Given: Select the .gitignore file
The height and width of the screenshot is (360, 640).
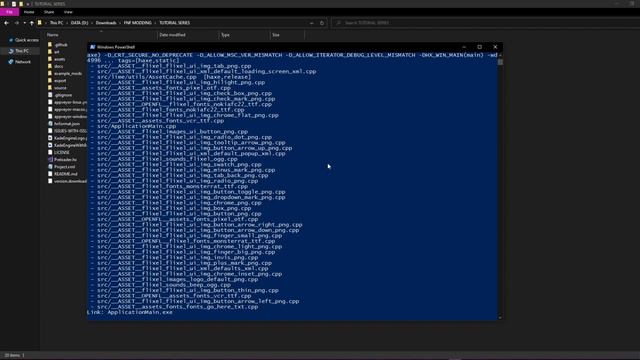Looking at the screenshot, I should 63,95.
